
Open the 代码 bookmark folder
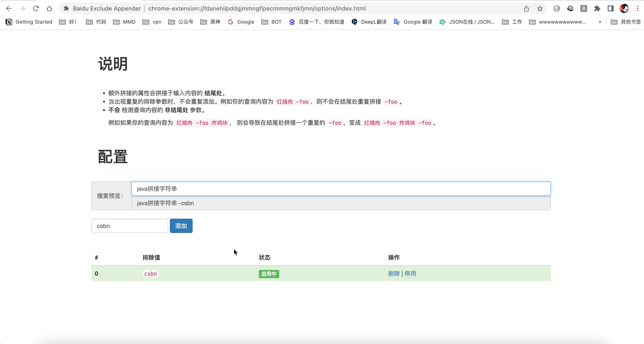[x=96, y=22]
